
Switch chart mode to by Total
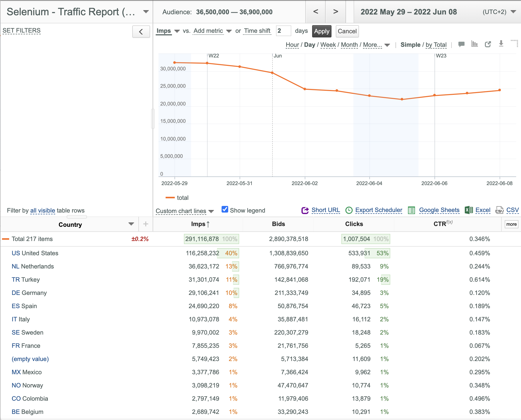coord(436,45)
